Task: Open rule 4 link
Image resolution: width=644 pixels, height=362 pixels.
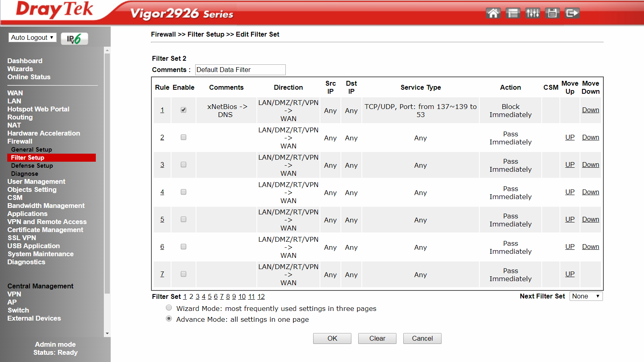Action: 162,192
